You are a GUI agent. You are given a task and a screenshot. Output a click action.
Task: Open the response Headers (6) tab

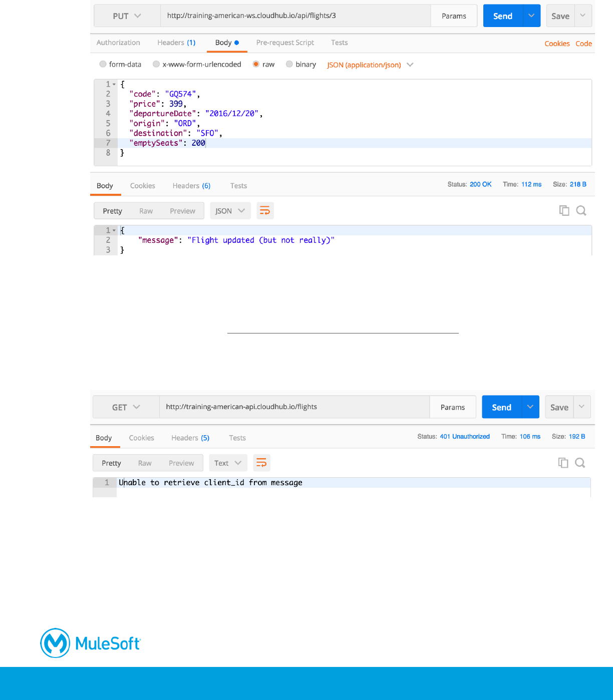tap(191, 186)
